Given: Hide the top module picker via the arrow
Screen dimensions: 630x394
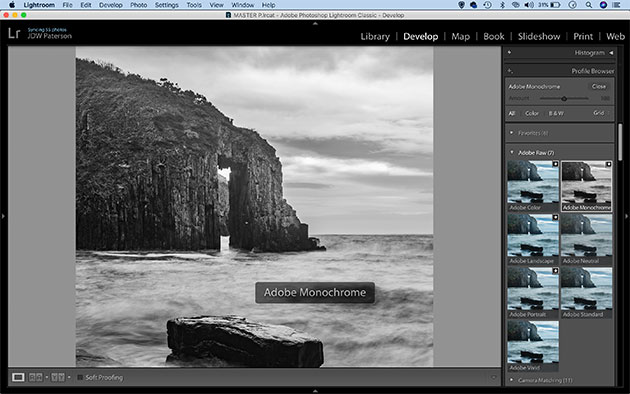Looking at the screenshot, I should 315,24.
